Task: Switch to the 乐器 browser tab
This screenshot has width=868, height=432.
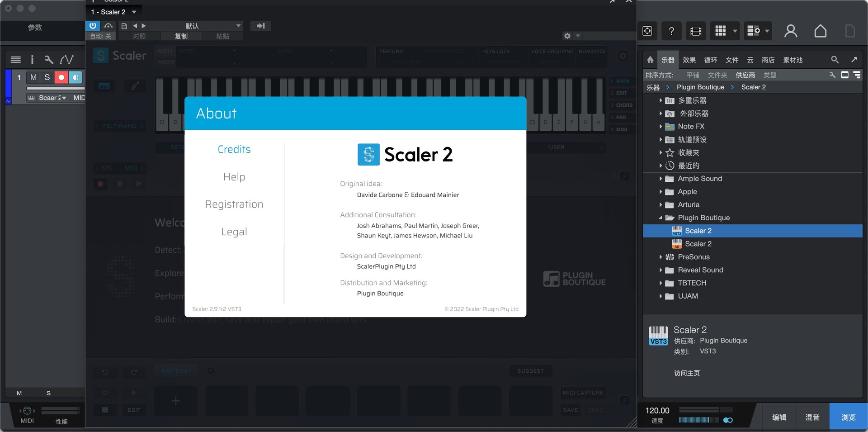Action: coord(668,60)
